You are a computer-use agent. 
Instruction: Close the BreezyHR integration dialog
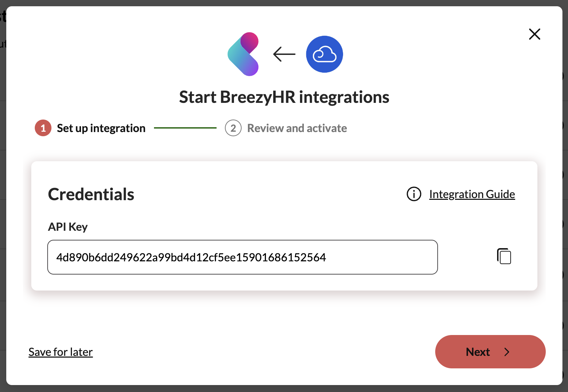click(x=534, y=34)
